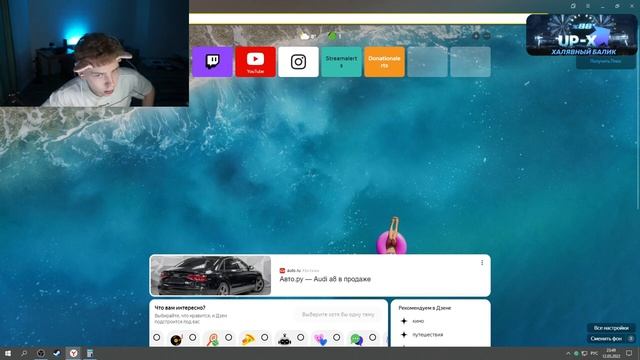Open the taskbar clock and date

[x=611, y=353]
